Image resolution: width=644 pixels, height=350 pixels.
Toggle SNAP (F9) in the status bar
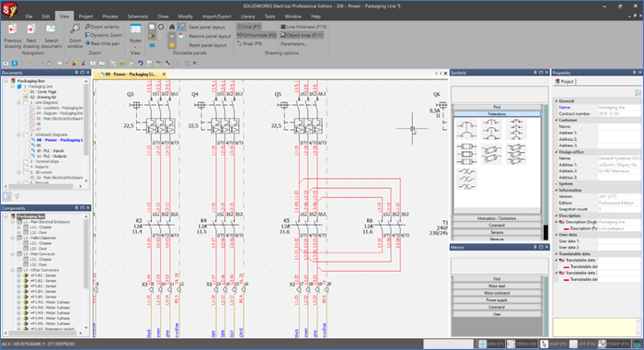tap(554, 344)
